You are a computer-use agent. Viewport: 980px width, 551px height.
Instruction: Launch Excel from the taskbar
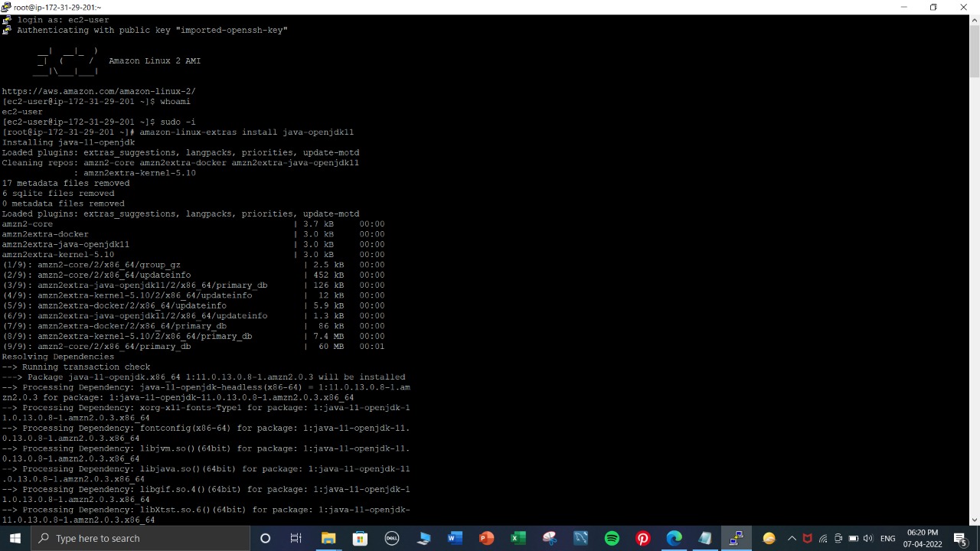(x=518, y=538)
